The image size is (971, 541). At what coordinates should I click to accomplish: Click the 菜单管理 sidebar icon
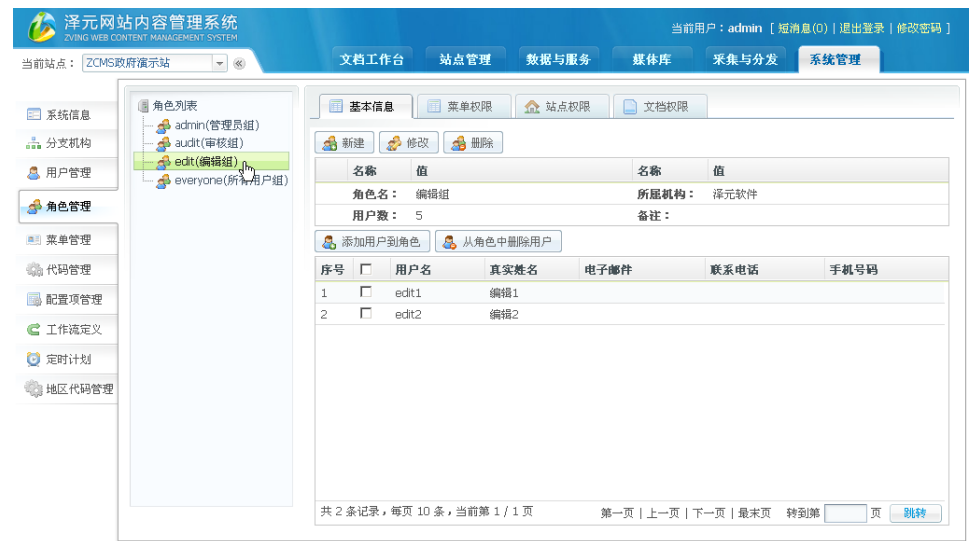(33, 240)
